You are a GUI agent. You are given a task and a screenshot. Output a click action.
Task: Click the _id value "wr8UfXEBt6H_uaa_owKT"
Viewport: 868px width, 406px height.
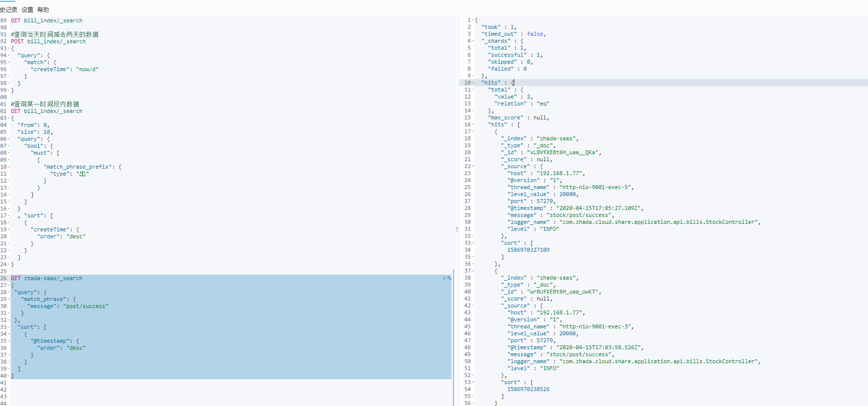564,292
